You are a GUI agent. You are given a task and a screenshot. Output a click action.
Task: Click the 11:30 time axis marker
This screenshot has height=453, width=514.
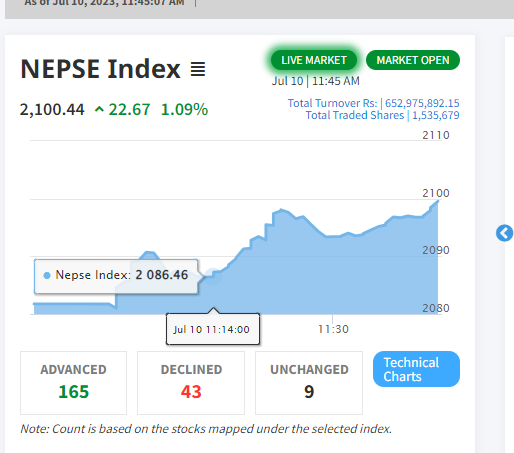[x=333, y=329]
